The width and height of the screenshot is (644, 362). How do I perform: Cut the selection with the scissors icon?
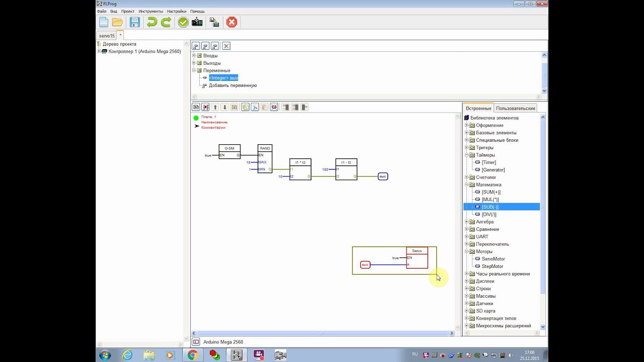(x=255, y=107)
